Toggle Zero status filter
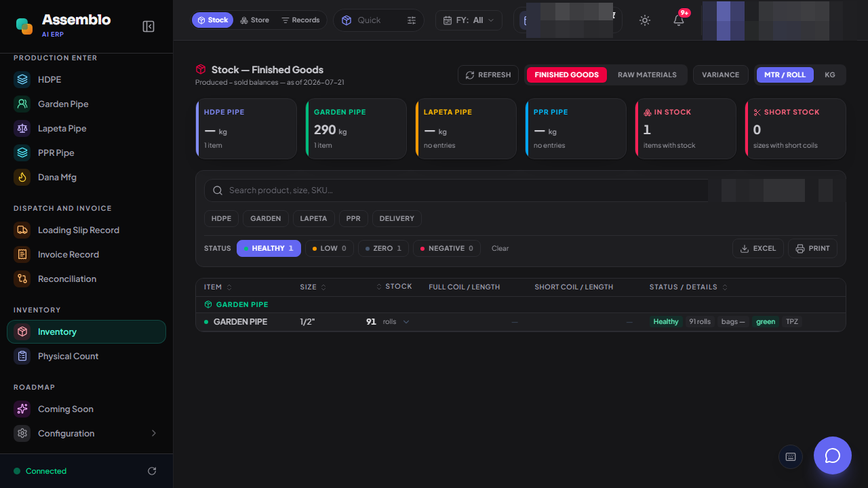This screenshot has height=488, width=868. click(383, 248)
